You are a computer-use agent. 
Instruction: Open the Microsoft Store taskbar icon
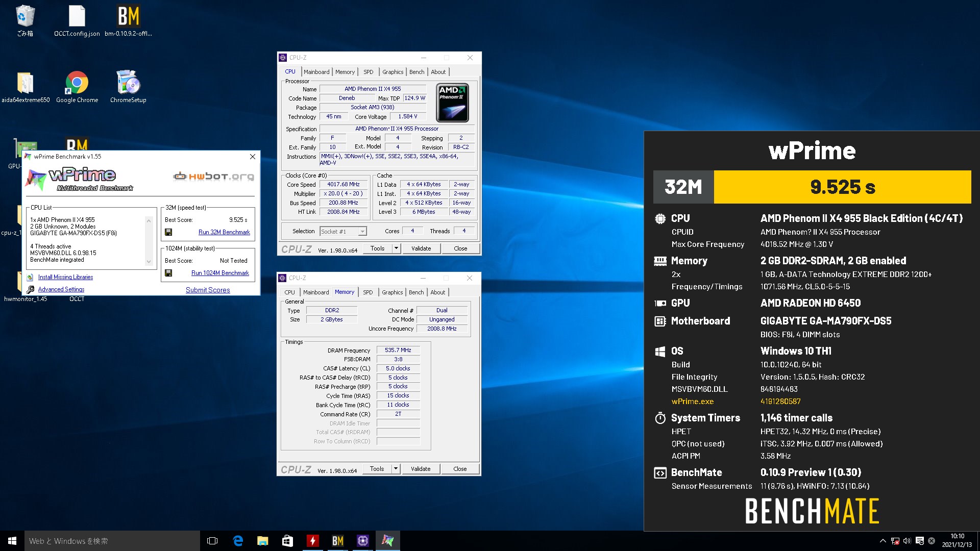pyautogui.click(x=287, y=541)
